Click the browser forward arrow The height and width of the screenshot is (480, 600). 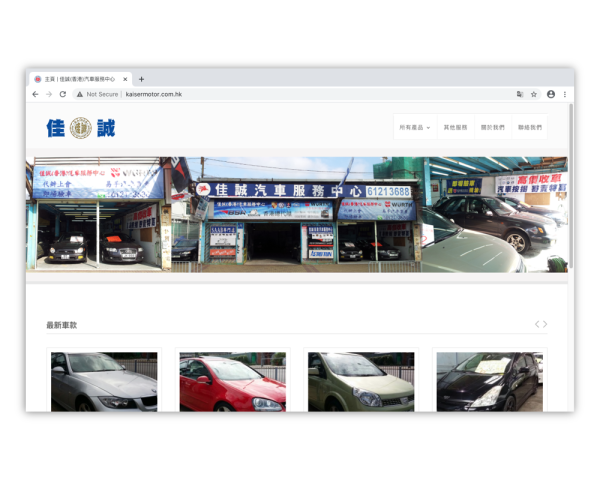tap(49, 94)
